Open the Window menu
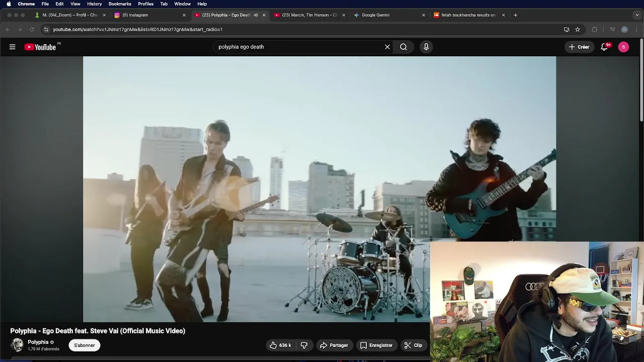This screenshot has width=644, height=362. 183,4
